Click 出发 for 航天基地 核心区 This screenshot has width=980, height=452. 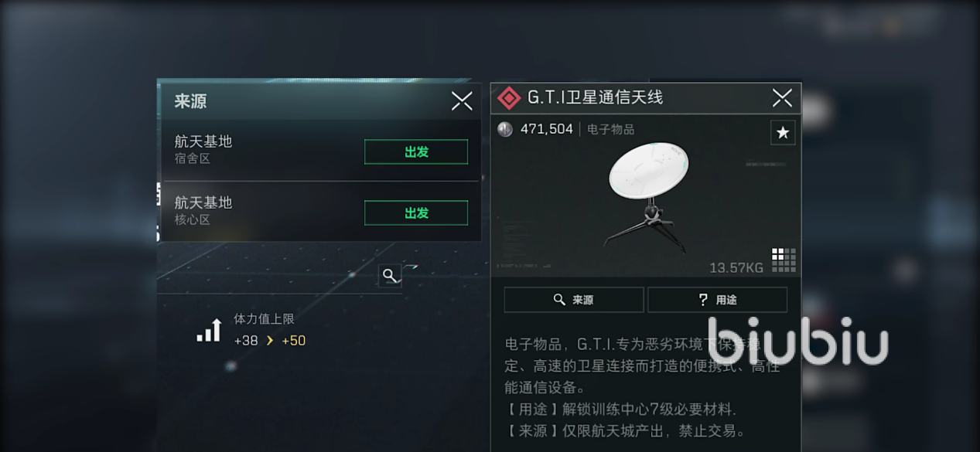pyautogui.click(x=416, y=213)
